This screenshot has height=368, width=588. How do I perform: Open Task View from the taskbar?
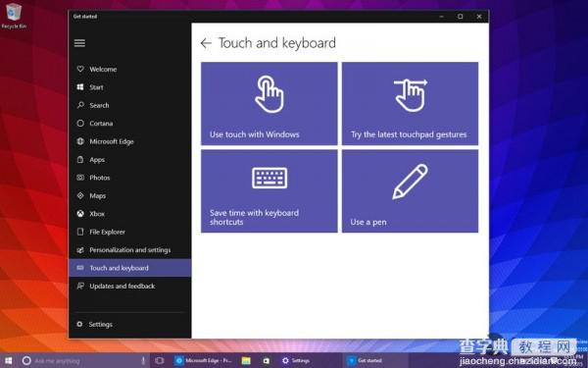(x=160, y=361)
